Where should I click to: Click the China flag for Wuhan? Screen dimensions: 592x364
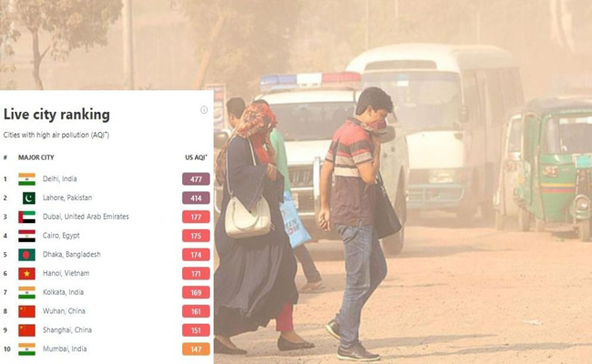click(26, 311)
